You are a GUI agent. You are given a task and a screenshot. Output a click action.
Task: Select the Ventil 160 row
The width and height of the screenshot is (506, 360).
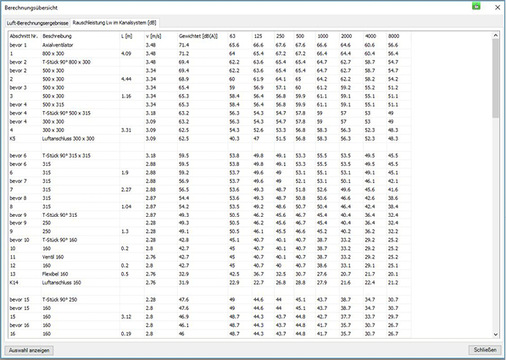click(210, 257)
